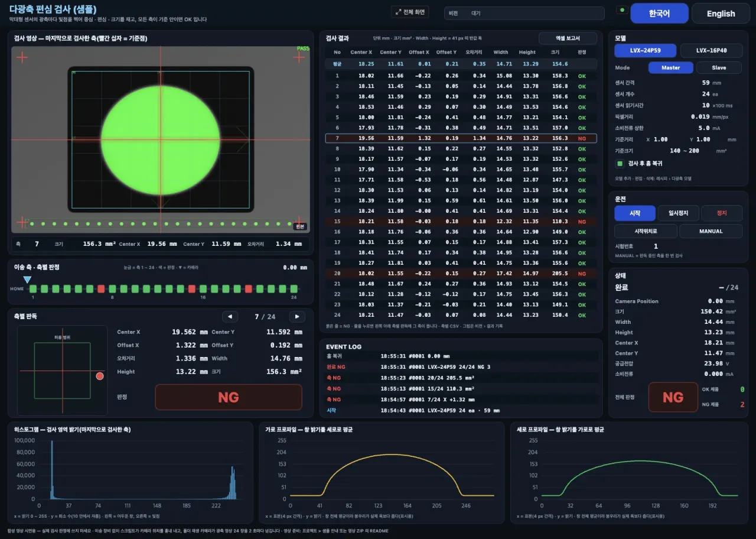Select the LVX-24P59 model tab
The image size is (756, 539).
click(x=646, y=51)
